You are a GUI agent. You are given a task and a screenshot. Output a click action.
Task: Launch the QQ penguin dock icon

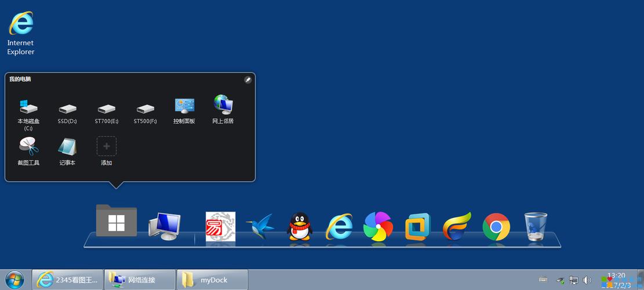300,226
